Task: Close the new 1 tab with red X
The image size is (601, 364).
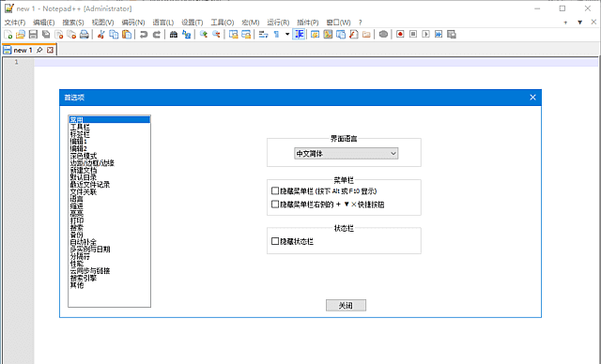Action: click(50, 50)
